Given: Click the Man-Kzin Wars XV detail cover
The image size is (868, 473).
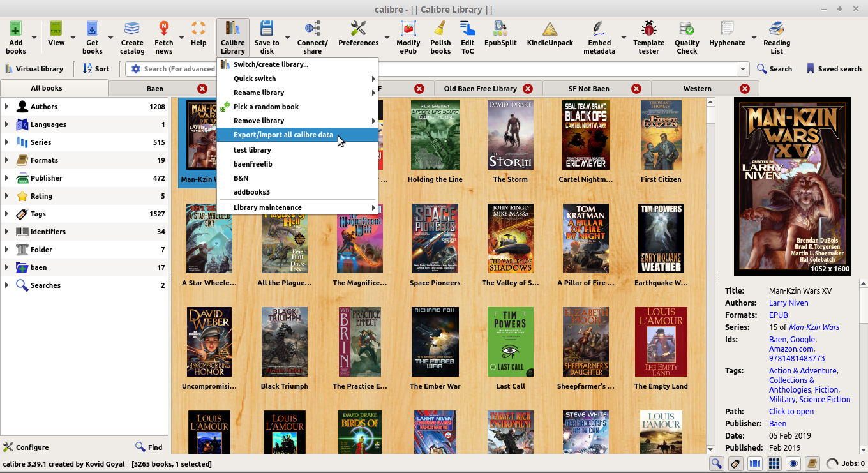Looking at the screenshot, I should 793,186.
